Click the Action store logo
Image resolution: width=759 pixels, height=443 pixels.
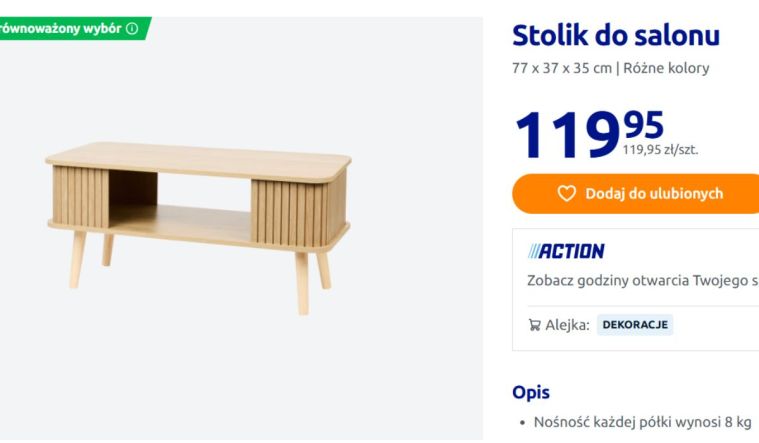[x=566, y=251]
